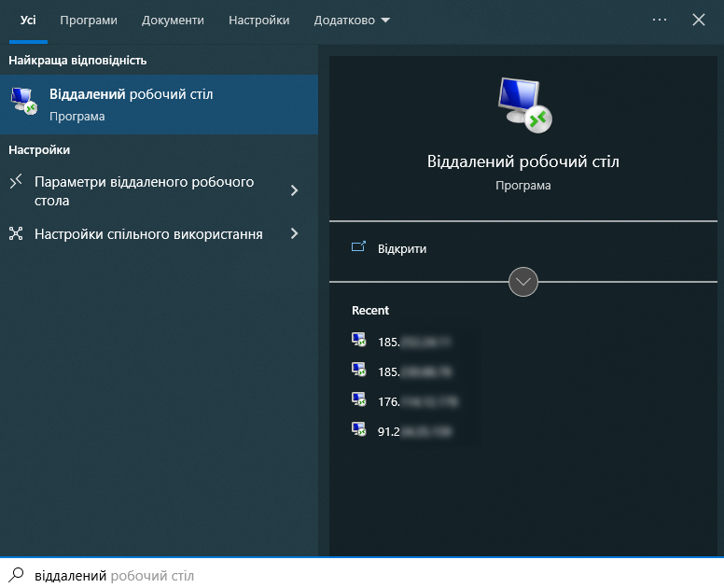Click the magnifier icon in search box
Image resolution: width=724 pixels, height=588 pixels.
pos(16,575)
